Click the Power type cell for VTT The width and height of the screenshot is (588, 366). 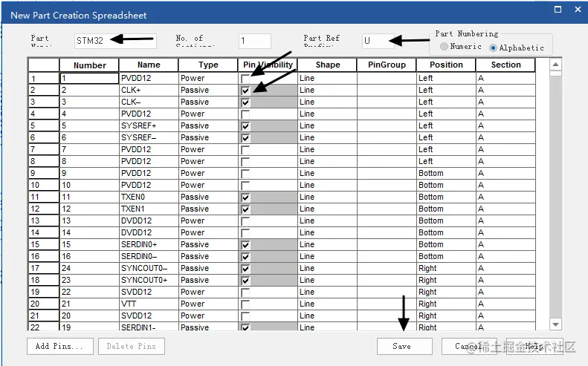(x=208, y=304)
